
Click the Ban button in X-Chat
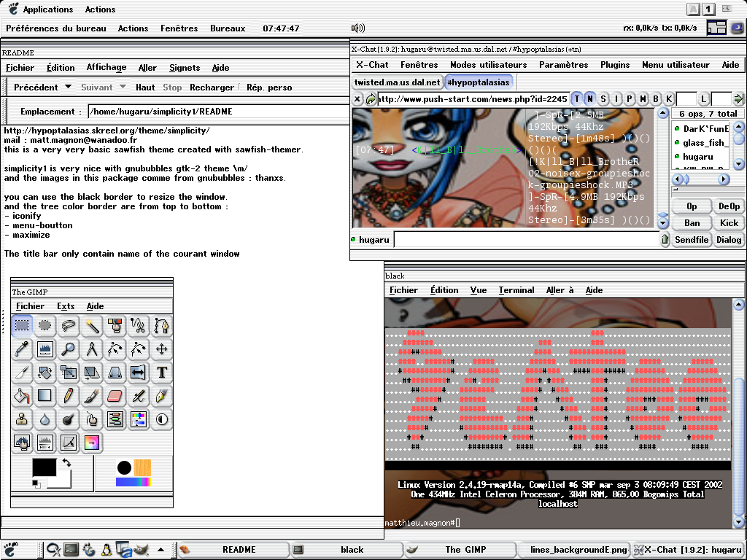click(692, 223)
